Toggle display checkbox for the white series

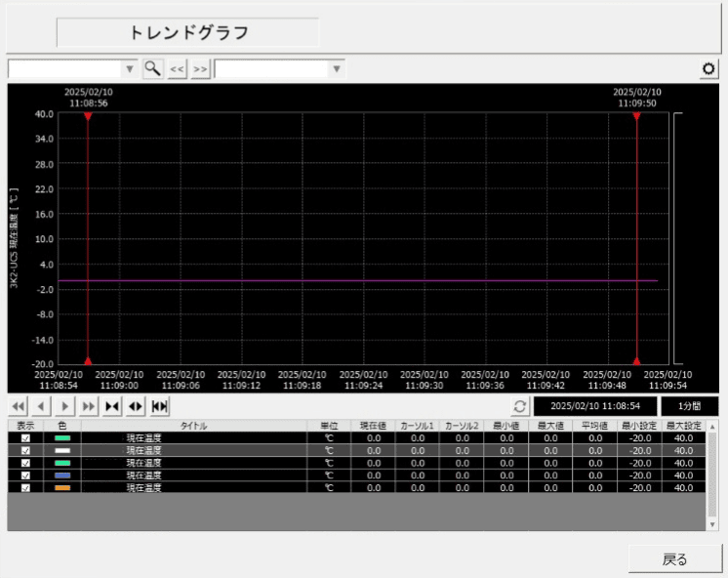tap(25, 451)
